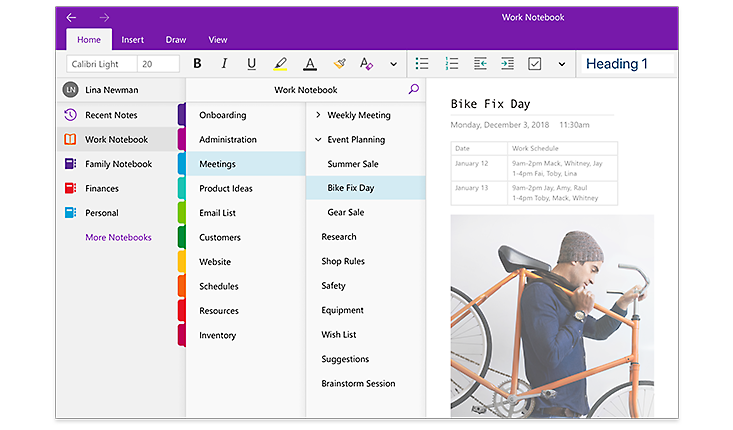This screenshot has width=733, height=430.
Task: Insert a bulleted list
Action: tap(422, 64)
